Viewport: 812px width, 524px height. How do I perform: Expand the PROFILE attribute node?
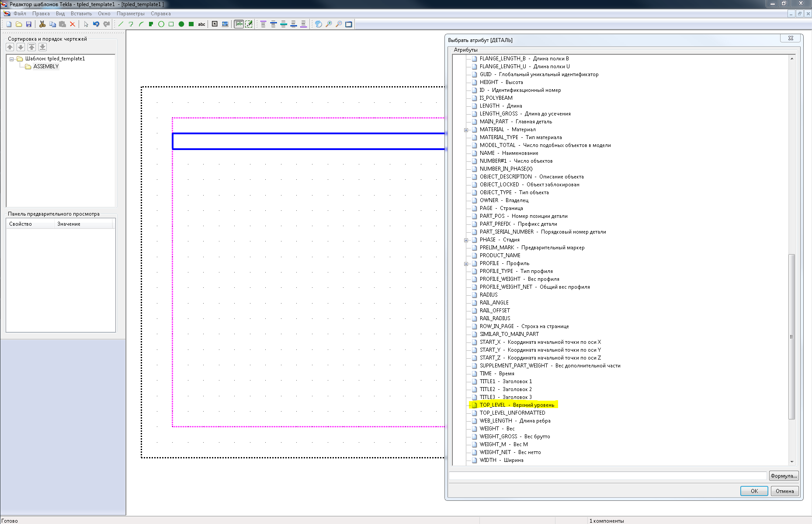coord(466,264)
